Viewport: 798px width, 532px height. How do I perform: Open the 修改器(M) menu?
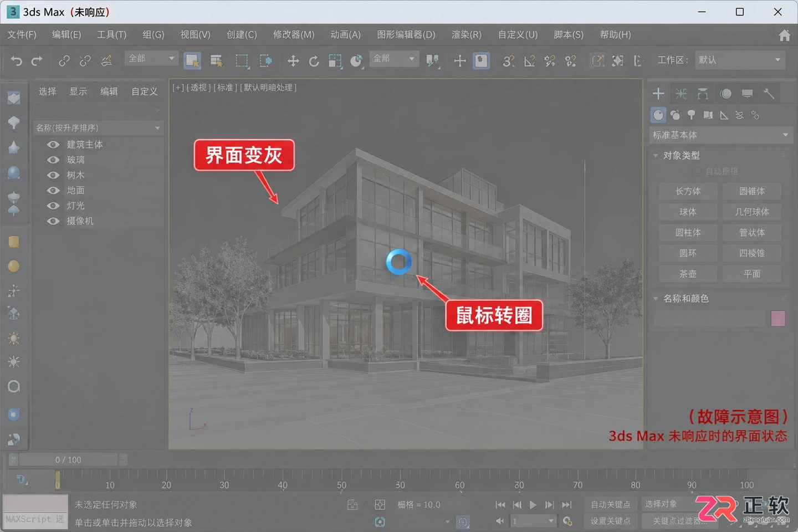tap(294, 35)
